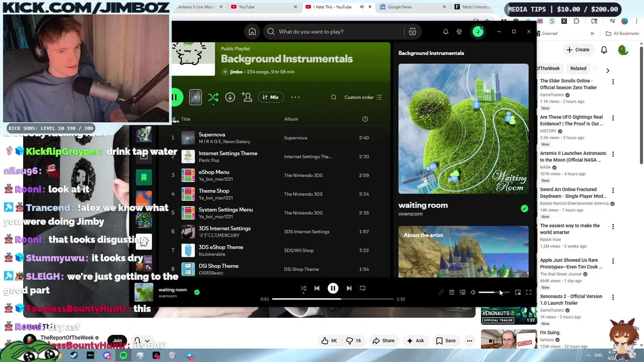Sort playlist by duration clock header
The height and width of the screenshot is (362, 644).
click(x=365, y=119)
